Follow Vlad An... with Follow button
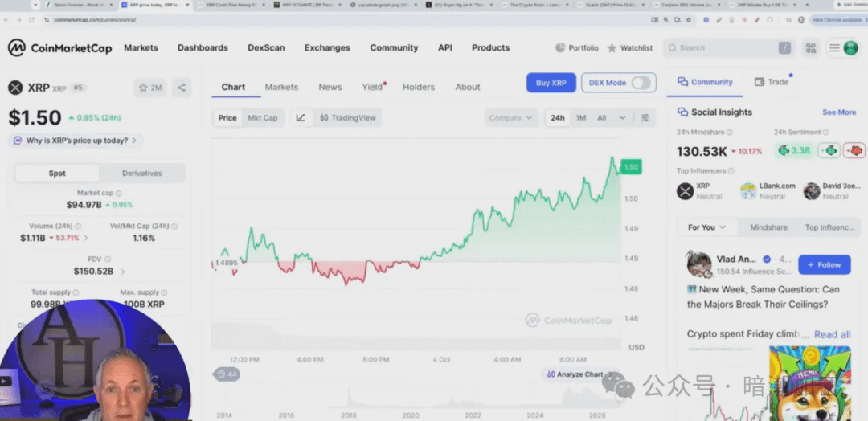This screenshot has height=421, width=868. 825,265
